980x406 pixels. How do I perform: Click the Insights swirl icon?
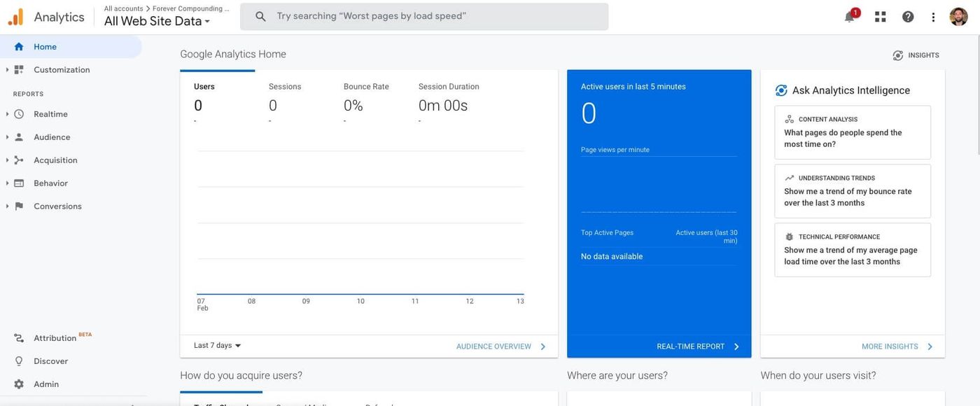pos(898,55)
